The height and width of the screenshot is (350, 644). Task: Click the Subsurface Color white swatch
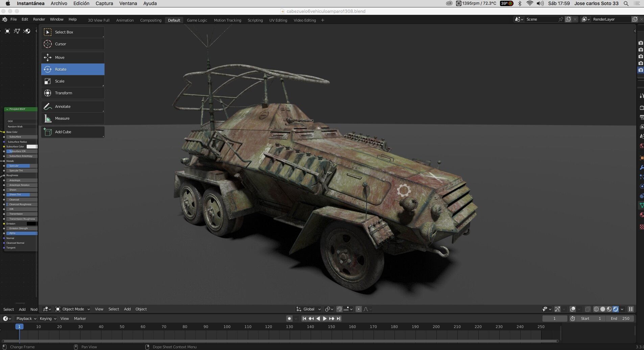coord(32,146)
